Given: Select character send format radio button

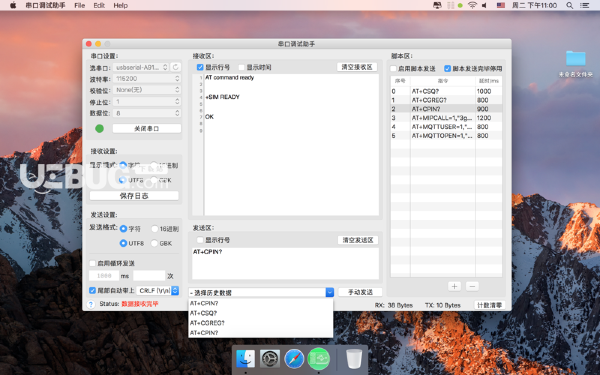Looking at the screenshot, I should (123, 229).
